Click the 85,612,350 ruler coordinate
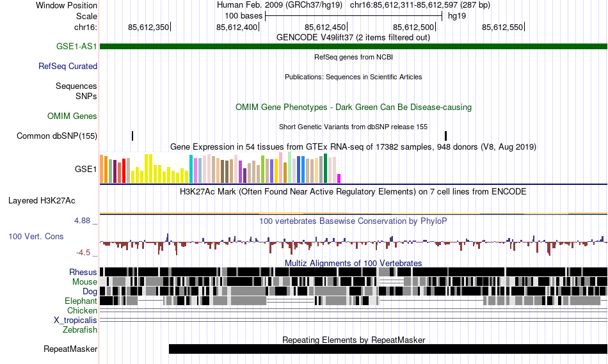 click(148, 27)
